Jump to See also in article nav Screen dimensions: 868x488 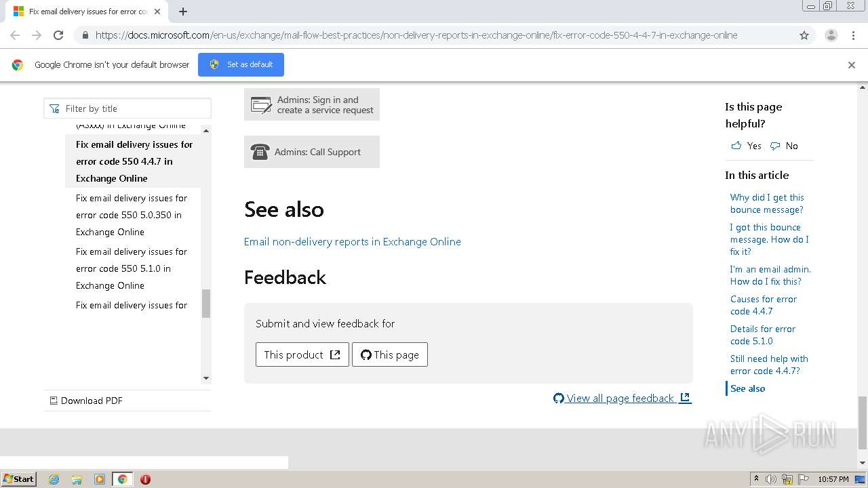747,388
